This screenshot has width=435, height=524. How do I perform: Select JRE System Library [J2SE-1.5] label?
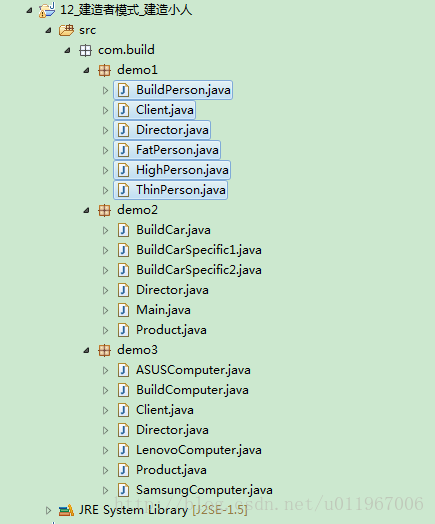tap(163, 510)
